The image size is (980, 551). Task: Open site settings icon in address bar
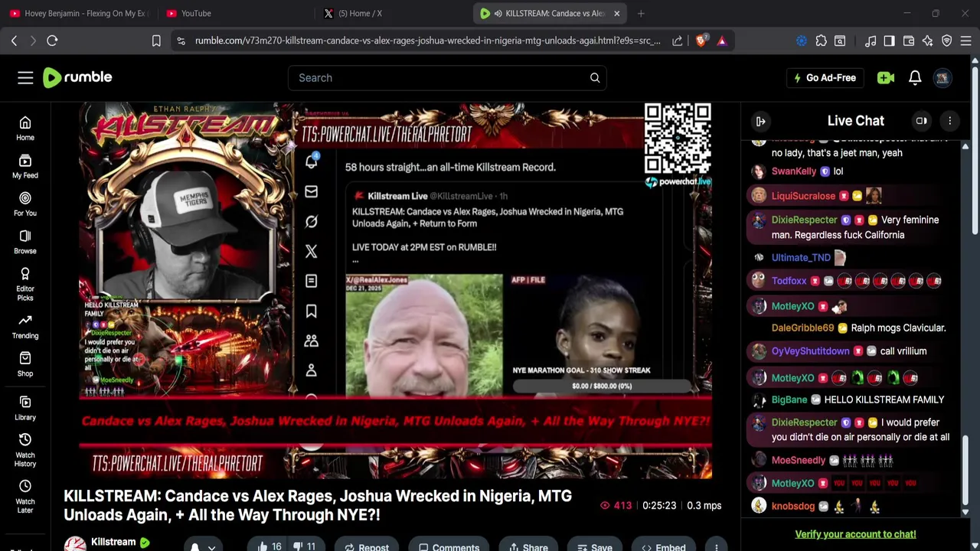tap(181, 41)
